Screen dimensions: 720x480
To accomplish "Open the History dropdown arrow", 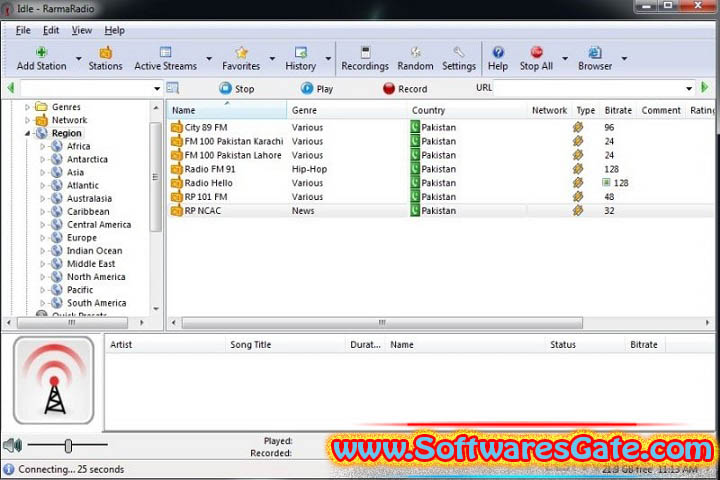I will (x=328, y=58).
